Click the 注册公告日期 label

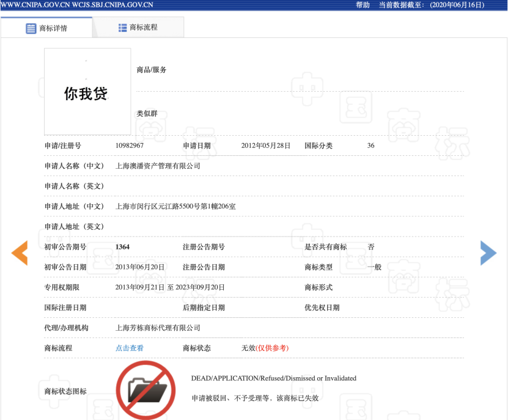coord(204,267)
